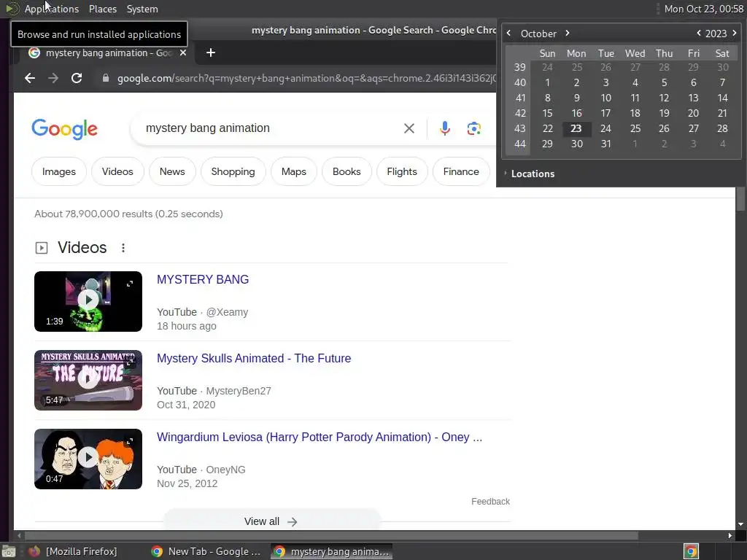
Task: Go back using the browser back arrow
Action: coord(29,78)
